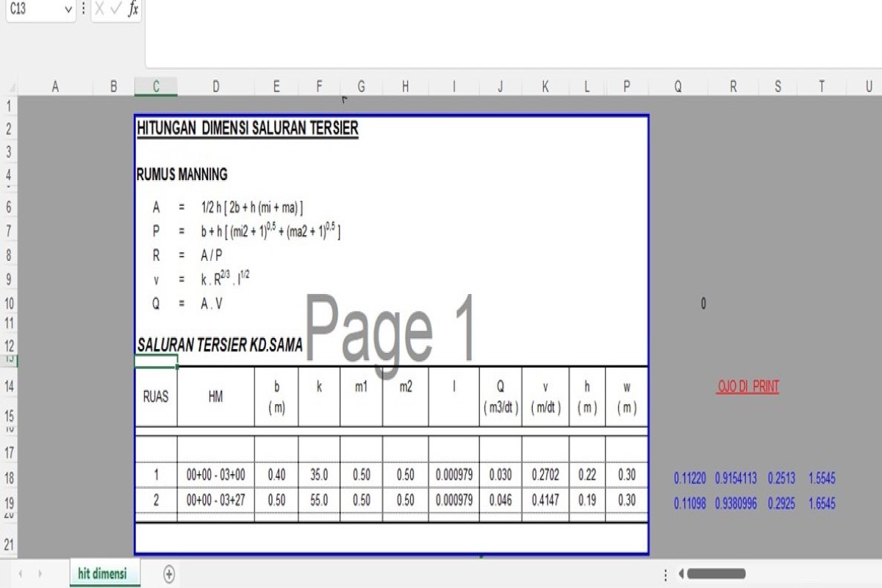Select the cell containing "00+00 - 03+27"

point(215,501)
